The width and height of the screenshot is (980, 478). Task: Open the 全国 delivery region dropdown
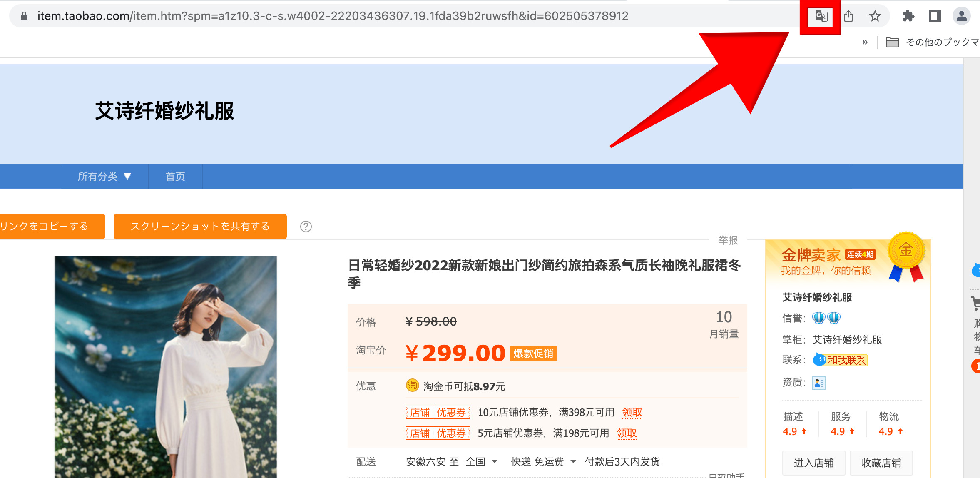point(482,462)
